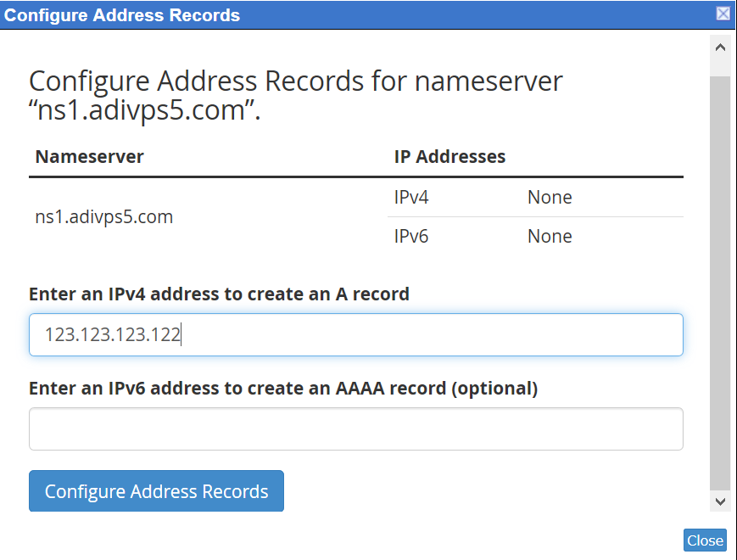Click the Close button
The width and height of the screenshot is (737, 560).
[705, 540]
